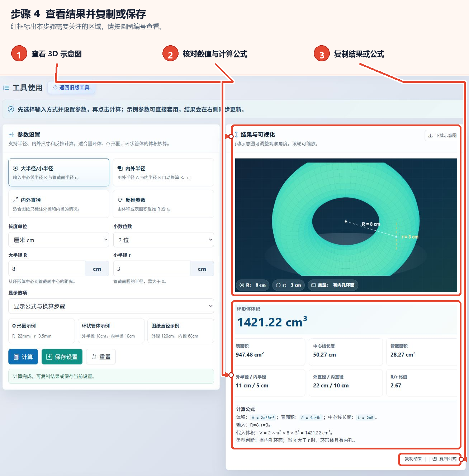Click the 50.27 cm centerline length value
Image resolution: width=469 pixels, height=476 pixels.
[x=324, y=355]
